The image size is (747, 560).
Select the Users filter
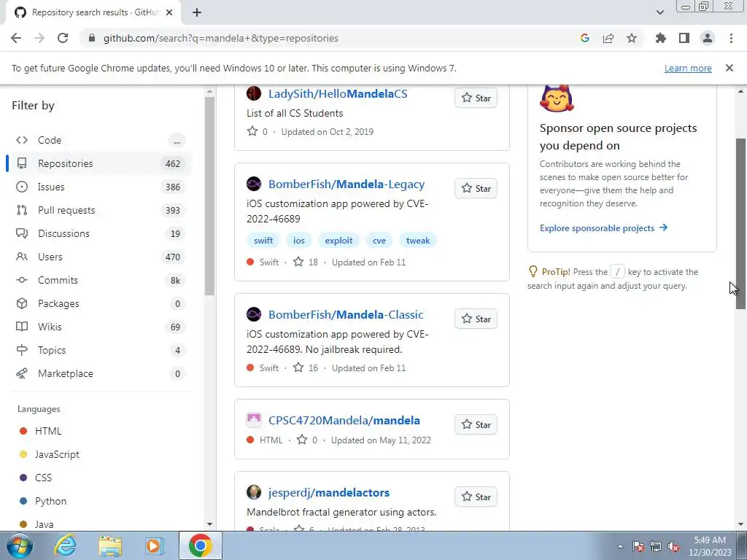99,257
